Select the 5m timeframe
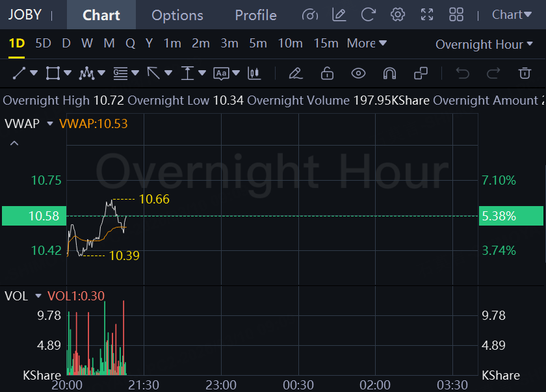The image size is (546, 392). coord(258,44)
